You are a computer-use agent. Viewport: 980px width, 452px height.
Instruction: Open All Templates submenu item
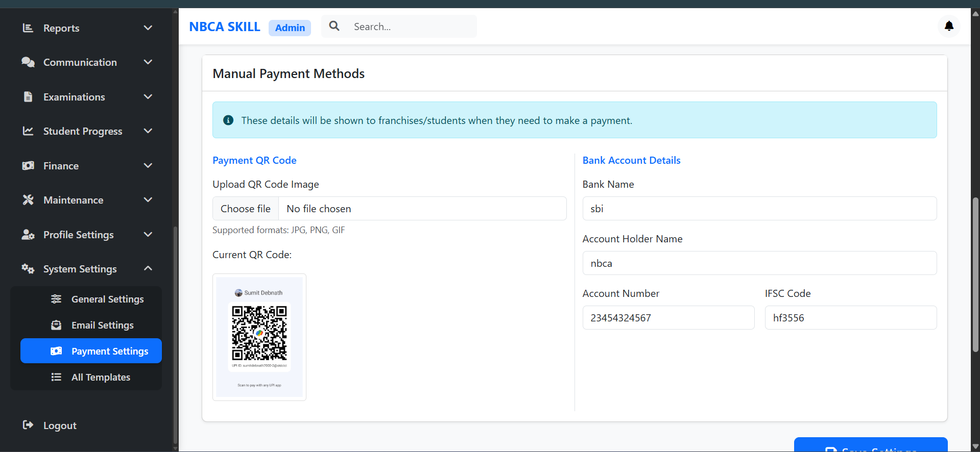91,377
